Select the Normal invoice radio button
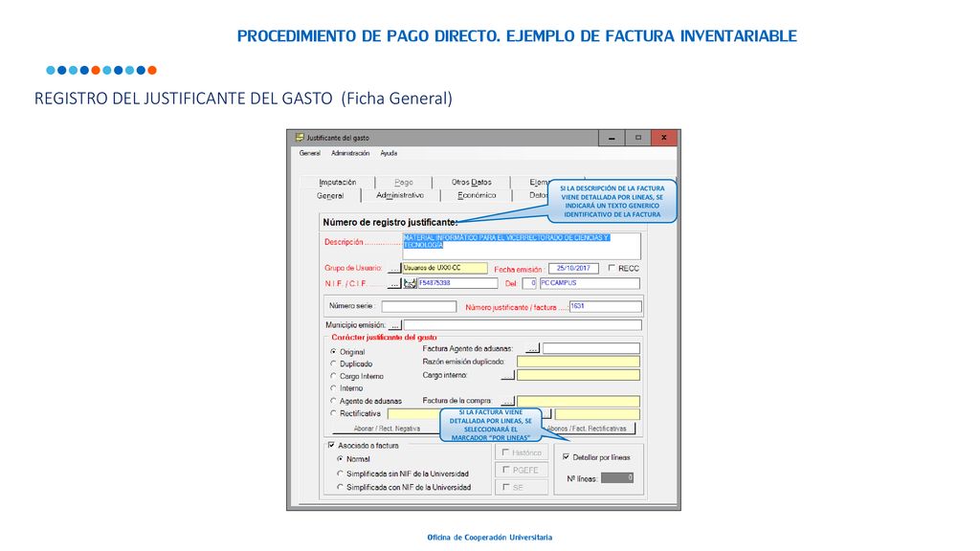This screenshot has width=980, height=551. 341,459
